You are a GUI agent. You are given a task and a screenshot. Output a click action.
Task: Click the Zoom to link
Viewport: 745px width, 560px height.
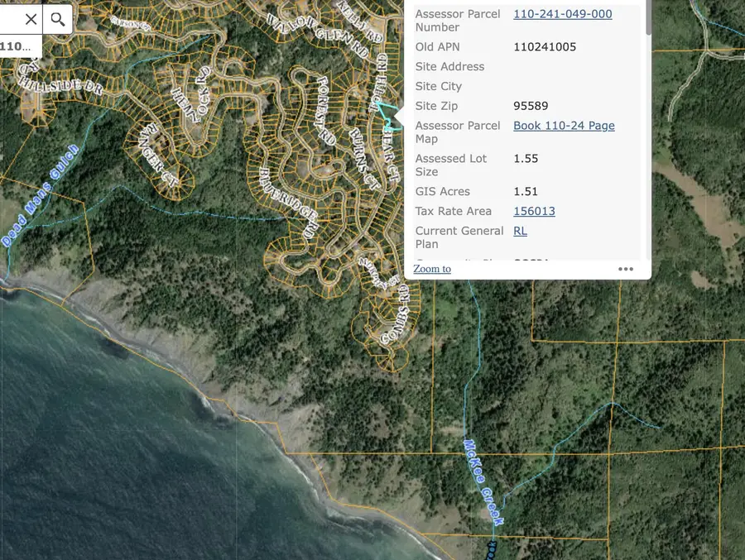(x=432, y=269)
